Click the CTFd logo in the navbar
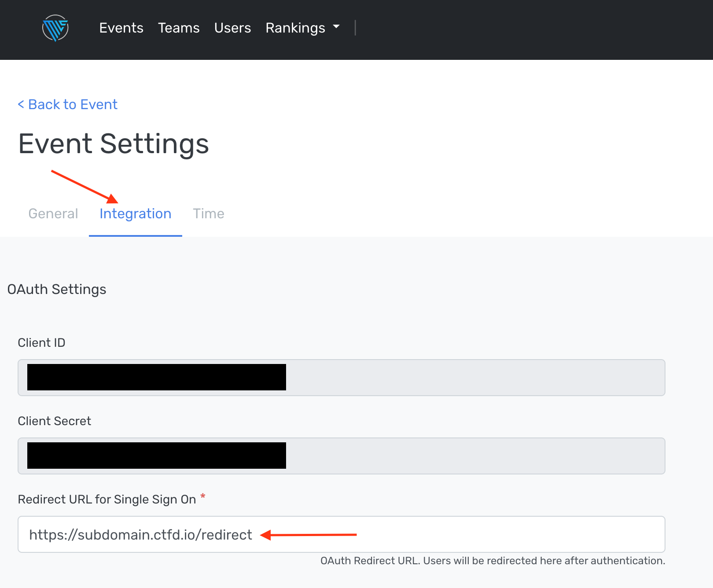The width and height of the screenshot is (713, 588). 55,28
